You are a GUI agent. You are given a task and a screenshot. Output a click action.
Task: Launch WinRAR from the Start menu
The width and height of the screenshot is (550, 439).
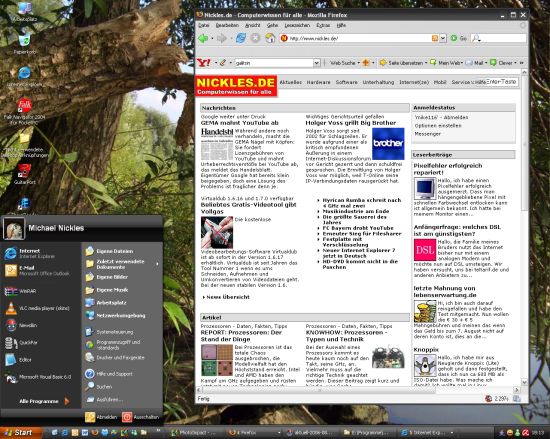[21, 291]
